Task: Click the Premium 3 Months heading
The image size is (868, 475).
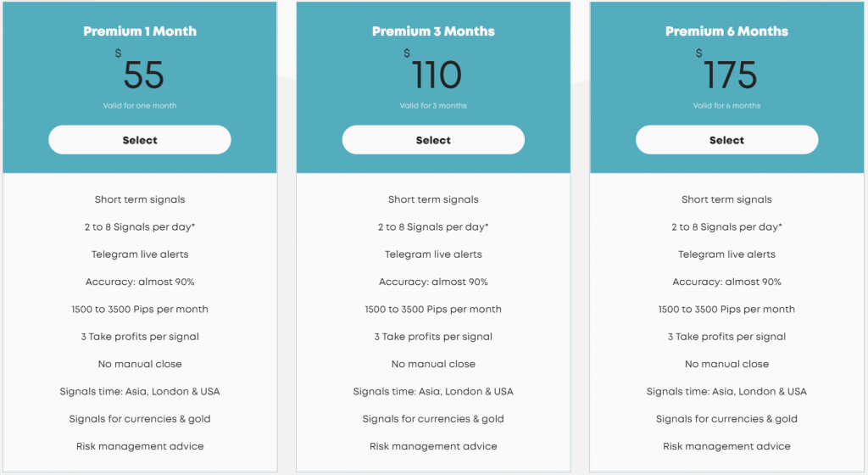Action: click(x=433, y=31)
